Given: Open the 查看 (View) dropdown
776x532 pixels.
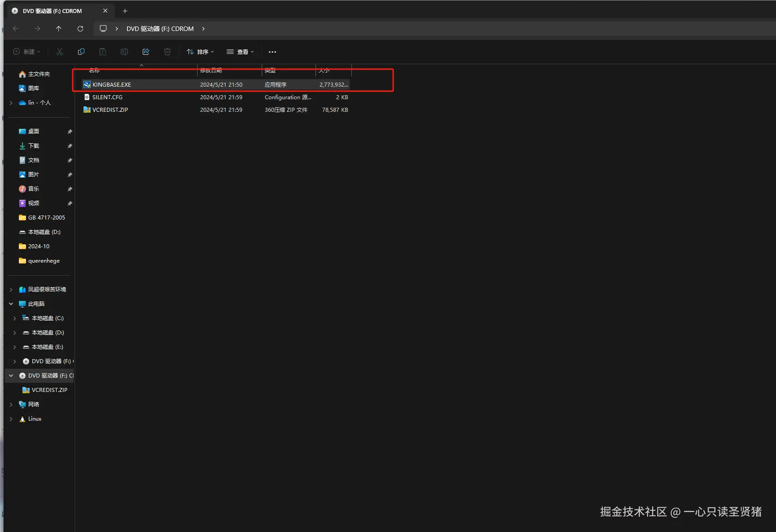Looking at the screenshot, I should (x=240, y=52).
